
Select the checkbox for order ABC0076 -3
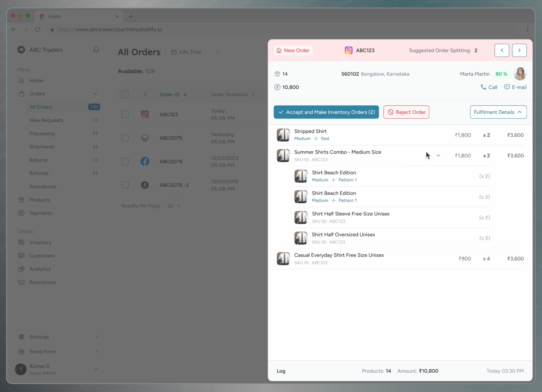[125, 185]
